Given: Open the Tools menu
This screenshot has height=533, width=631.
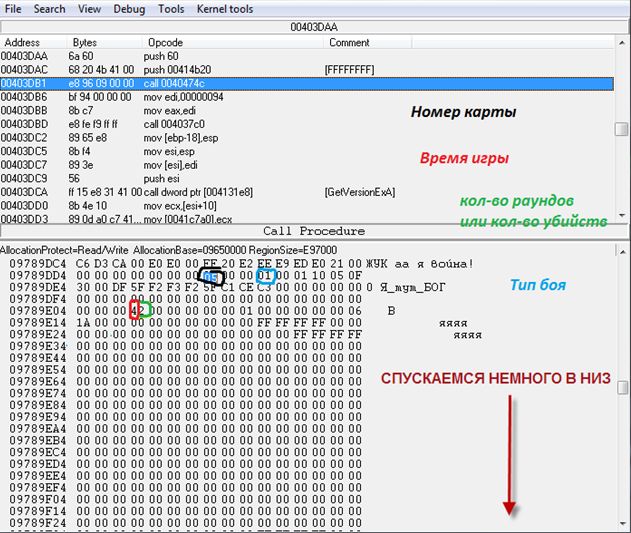Looking at the screenshot, I should point(171,9).
